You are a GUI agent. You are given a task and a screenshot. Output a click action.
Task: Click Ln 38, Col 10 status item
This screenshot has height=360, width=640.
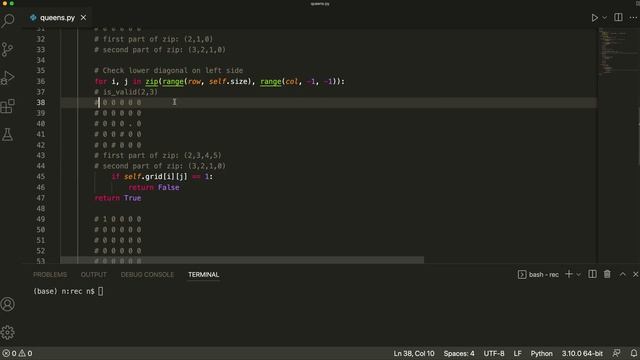point(414,353)
